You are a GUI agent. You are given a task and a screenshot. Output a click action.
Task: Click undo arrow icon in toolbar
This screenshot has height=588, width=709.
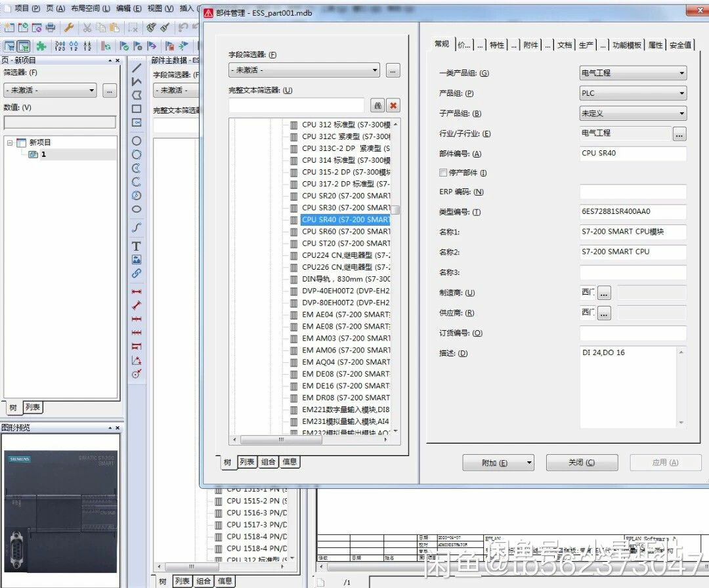pos(183,28)
